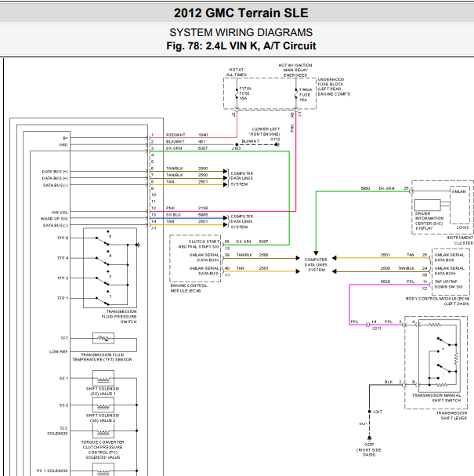This screenshot has width=474, height=476.
Task: Click the "(LOWER LEFT FRONT ENGINE)" note
Action: [x=265, y=132]
